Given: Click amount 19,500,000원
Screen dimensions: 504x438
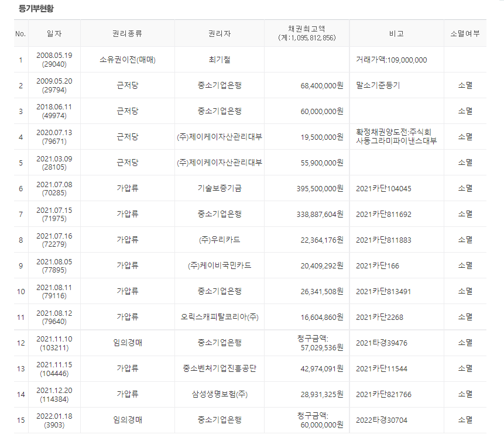Looking at the screenshot, I should click(322, 137).
